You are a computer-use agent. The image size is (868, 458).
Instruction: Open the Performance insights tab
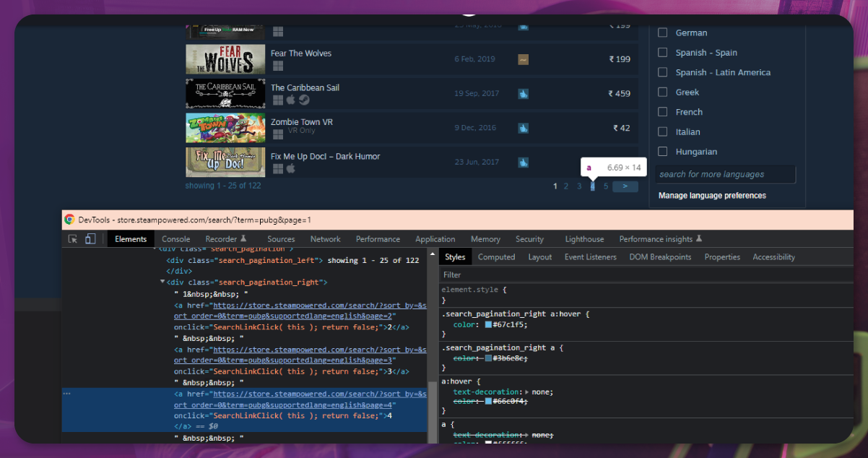tap(660, 239)
